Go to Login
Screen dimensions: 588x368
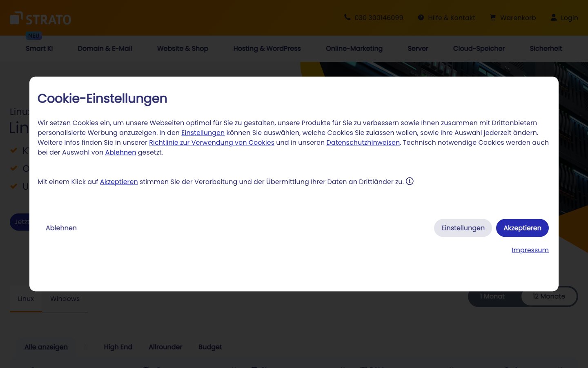[569, 18]
